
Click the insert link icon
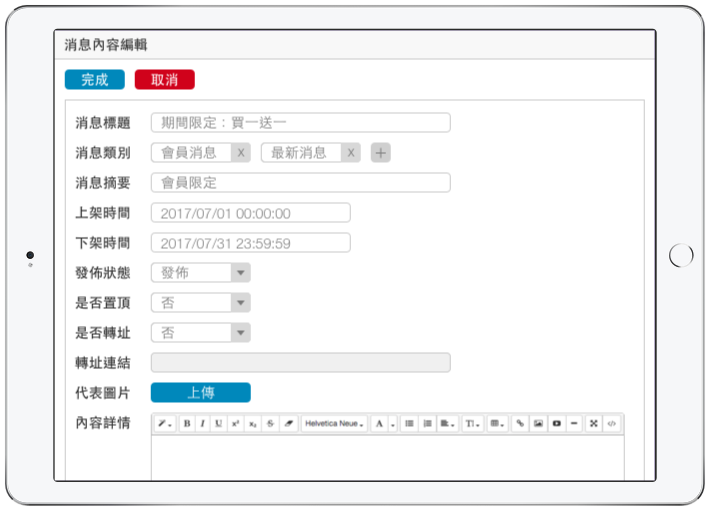(x=520, y=424)
